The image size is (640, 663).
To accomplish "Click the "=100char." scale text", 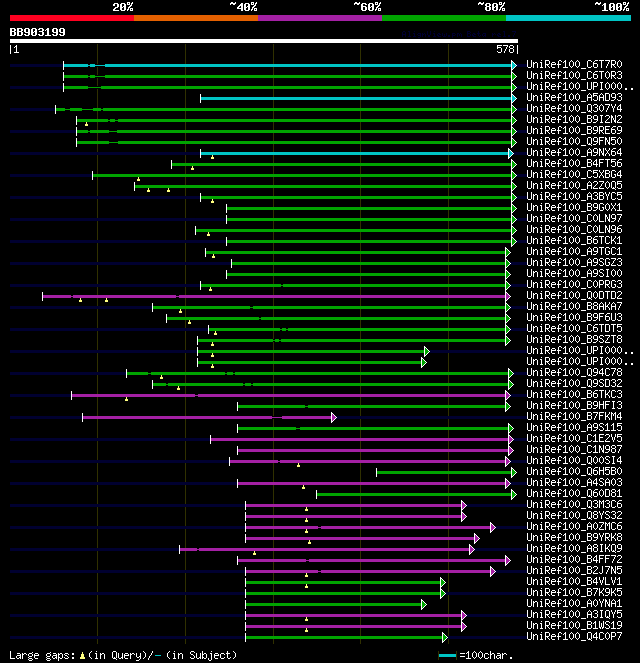I will (486, 655).
